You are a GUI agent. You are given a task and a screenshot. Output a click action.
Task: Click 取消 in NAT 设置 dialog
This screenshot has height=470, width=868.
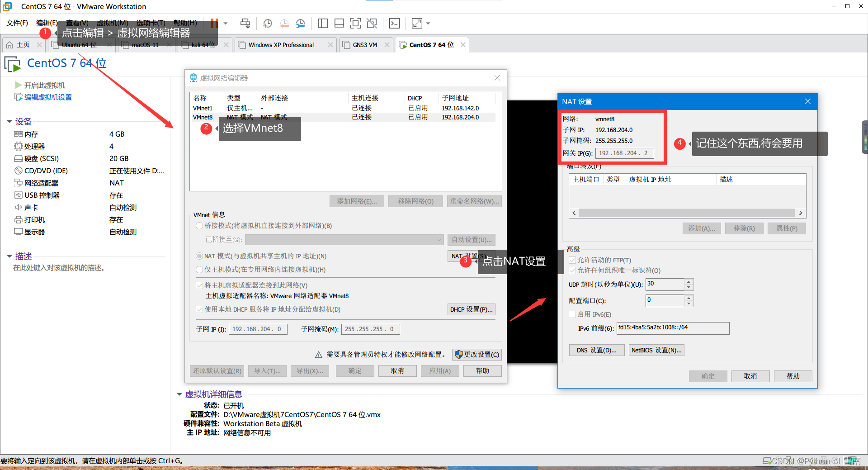[x=750, y=376]
